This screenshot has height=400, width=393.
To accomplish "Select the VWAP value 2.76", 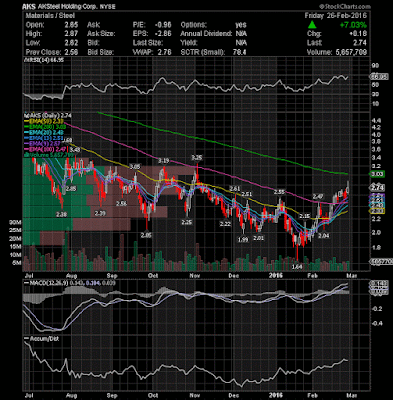I will tap(165, 52).
